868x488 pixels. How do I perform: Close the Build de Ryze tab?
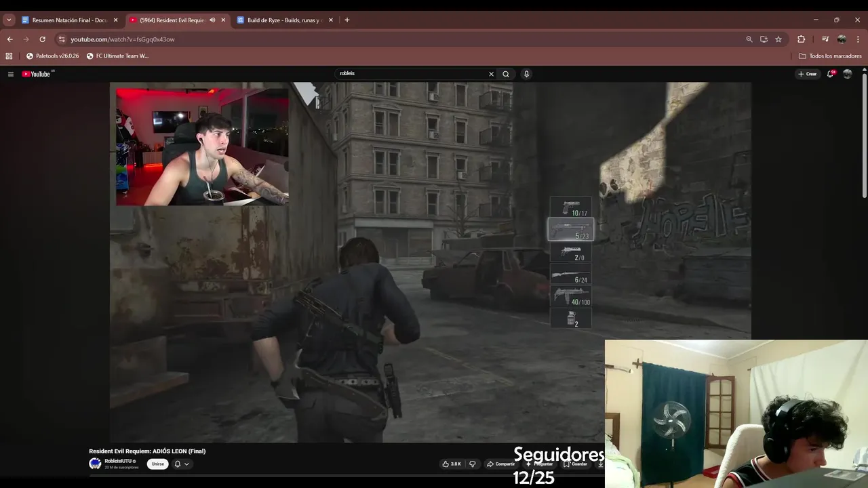(x=331, y=20)
